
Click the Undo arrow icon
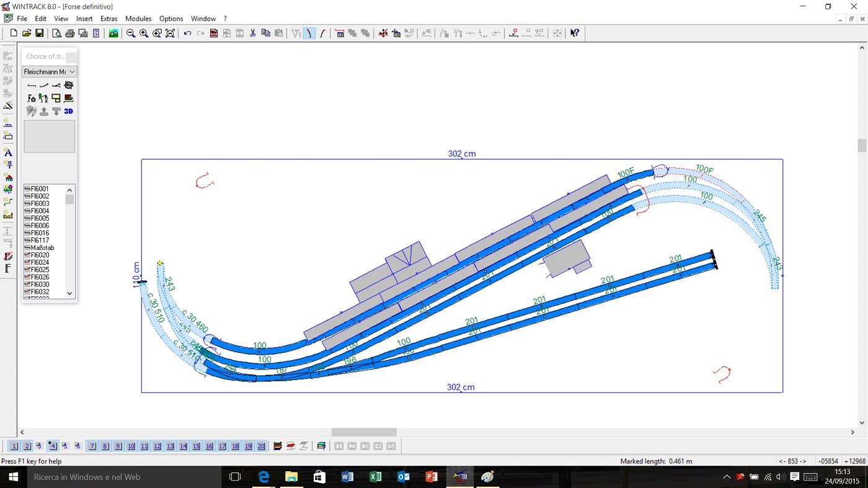pyautogui.click(x=187, y=33)
